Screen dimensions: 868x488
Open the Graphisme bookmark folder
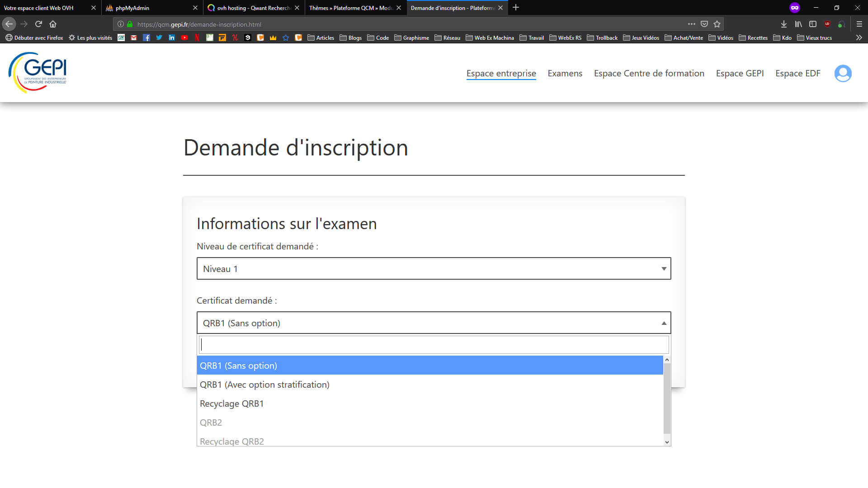[x=412, y=38]
